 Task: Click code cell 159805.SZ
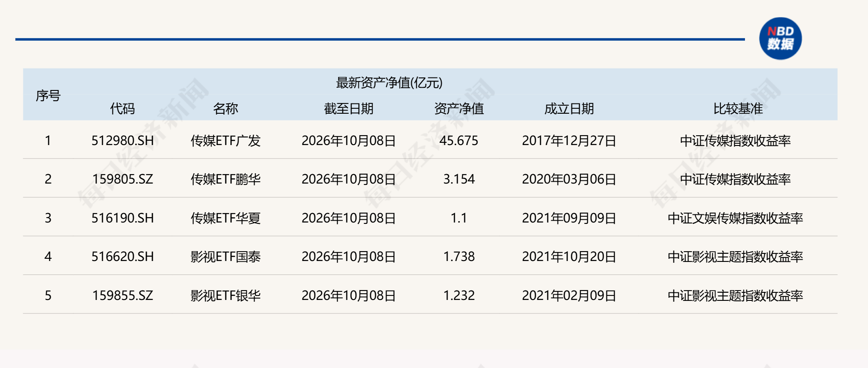[123, 179]
